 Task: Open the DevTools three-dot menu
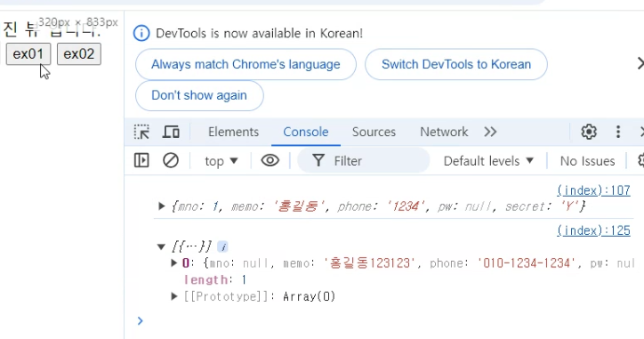(x=617, y=132)
